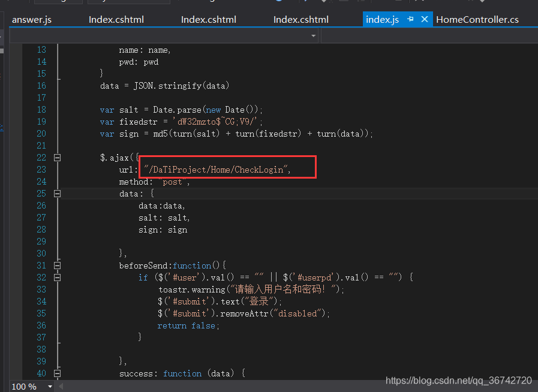
Task: Collapse the if block on line 32
Action: [x=58, y=278]
